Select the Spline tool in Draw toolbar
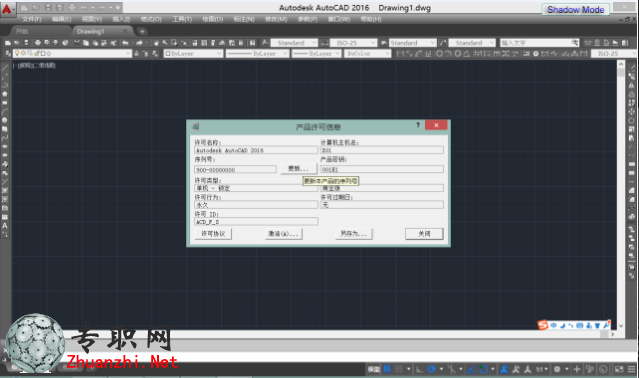 click(x=5, y=138)
